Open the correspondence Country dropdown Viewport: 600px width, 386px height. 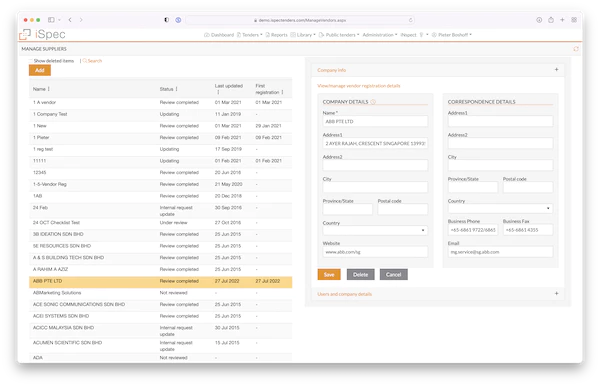[x=500, y=208]
